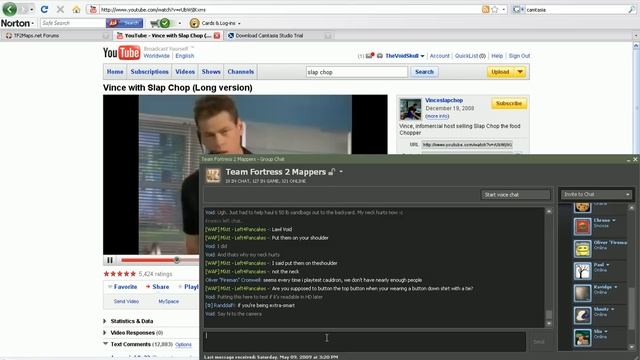Open Norton Cards & Log-ins

(x=216, y=23)
